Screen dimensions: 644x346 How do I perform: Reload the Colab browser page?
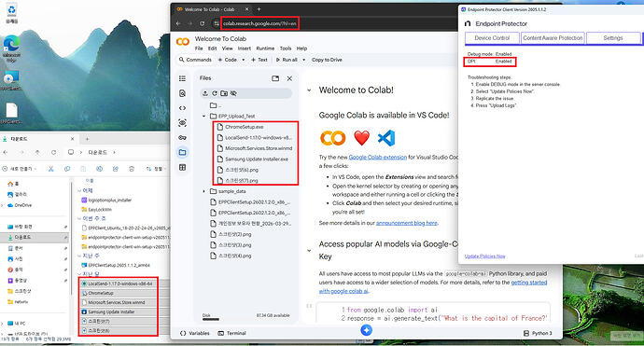(x=203, y=23)
